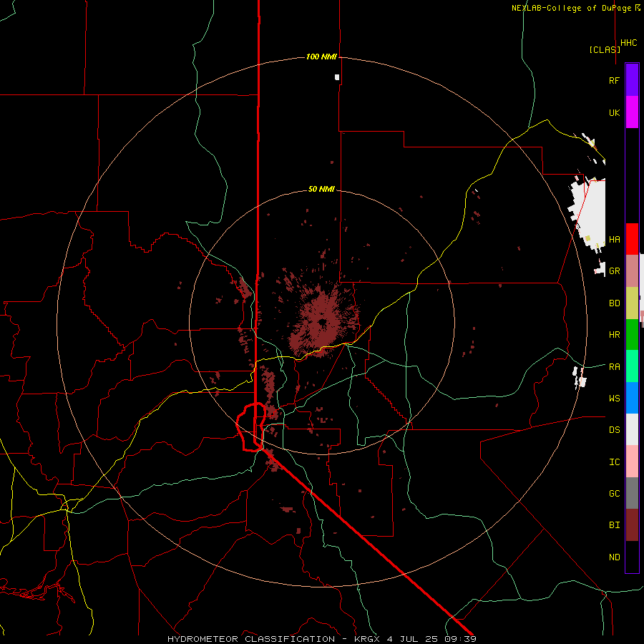Click the 'BD' legend label
Image resolution: width=644 pixels, height=644 pixels.
615,303
